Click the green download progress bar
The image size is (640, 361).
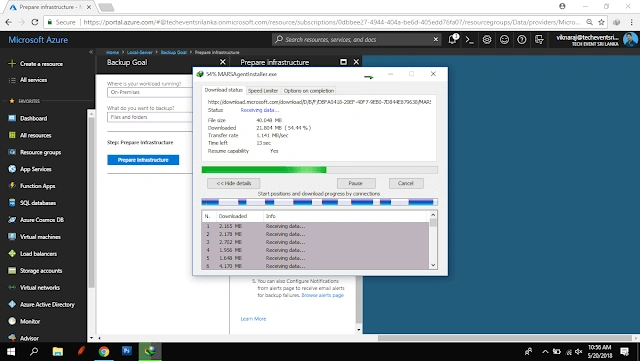tap(320, 170)
